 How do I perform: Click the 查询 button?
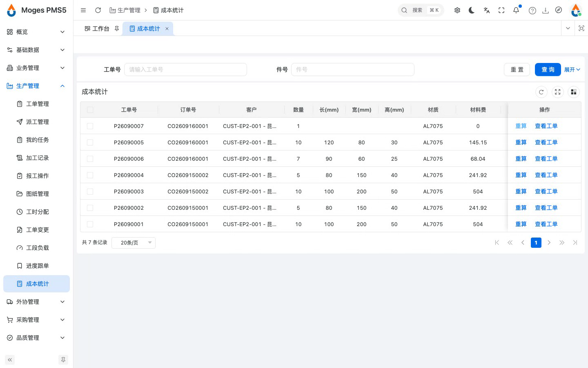pyautogui.click(x=548, y=70)
